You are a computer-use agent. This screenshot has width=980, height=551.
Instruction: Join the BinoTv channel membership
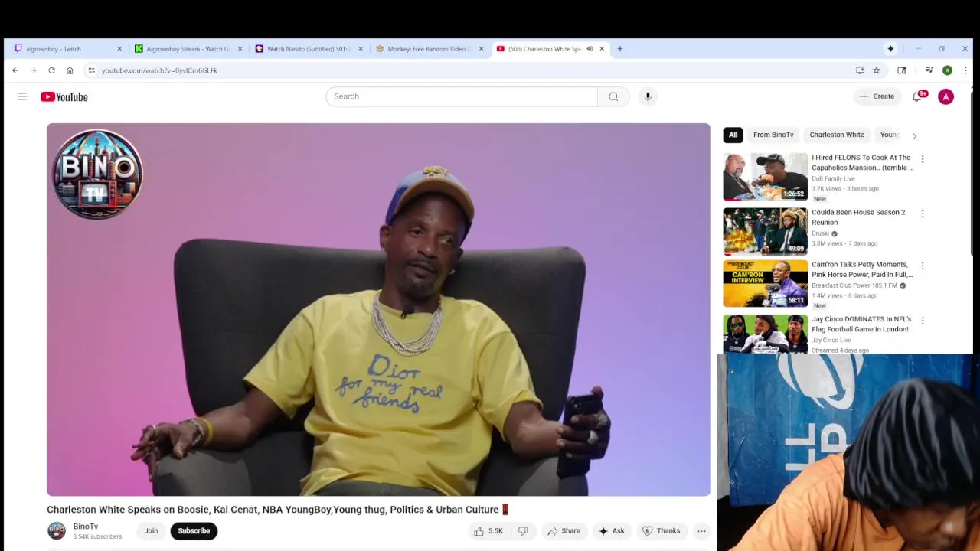click(x=151, y=531)
